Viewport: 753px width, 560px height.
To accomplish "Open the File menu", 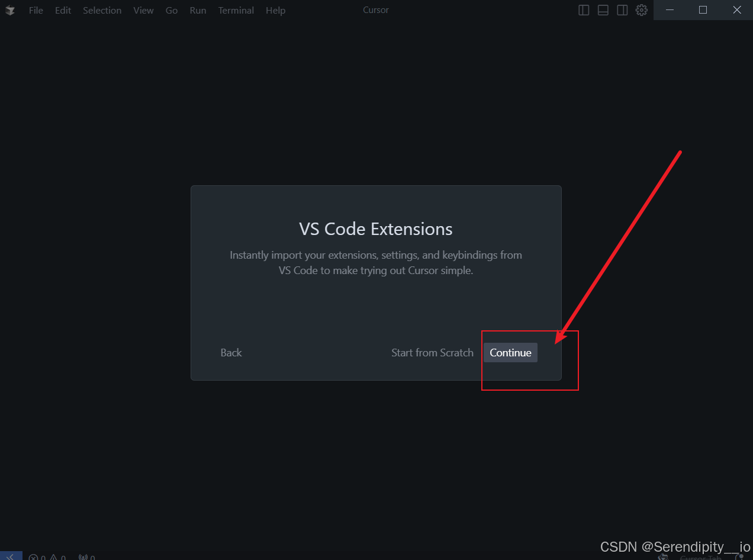I will point(36,10).
